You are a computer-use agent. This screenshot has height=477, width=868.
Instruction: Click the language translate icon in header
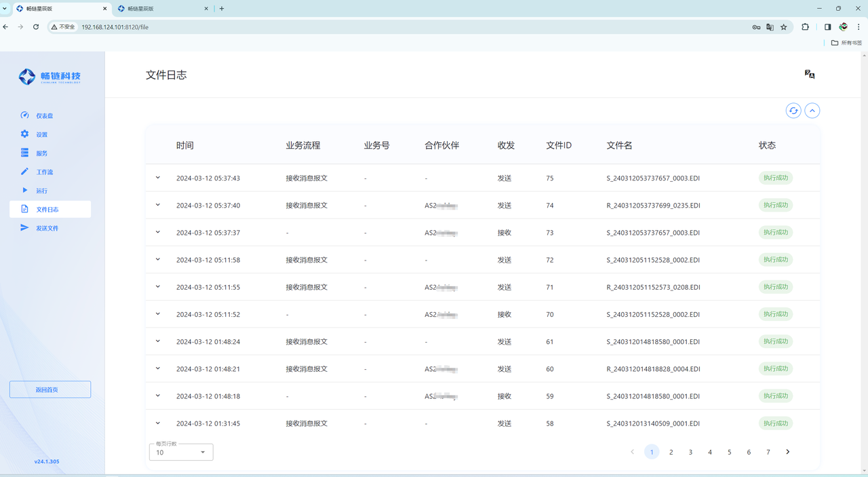tap(809, 75)
